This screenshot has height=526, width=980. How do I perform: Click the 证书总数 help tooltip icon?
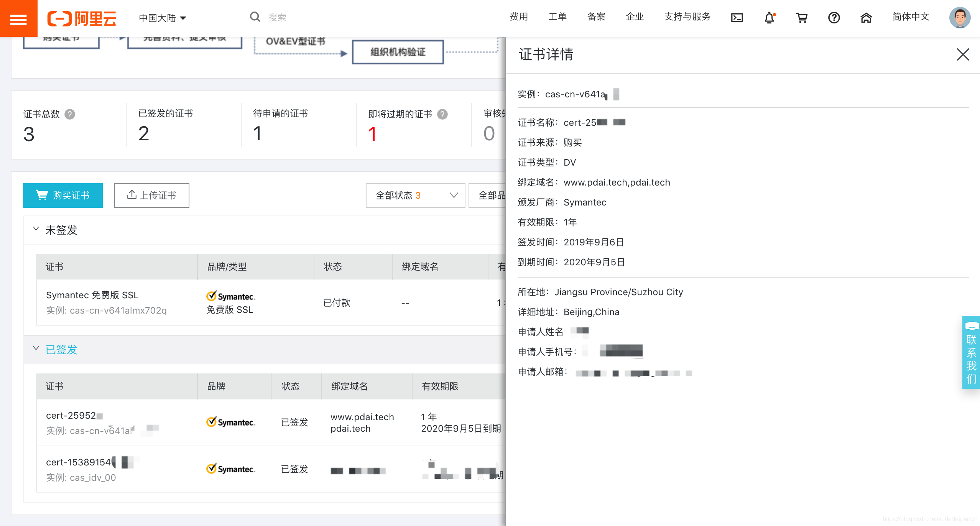point(71,114)
